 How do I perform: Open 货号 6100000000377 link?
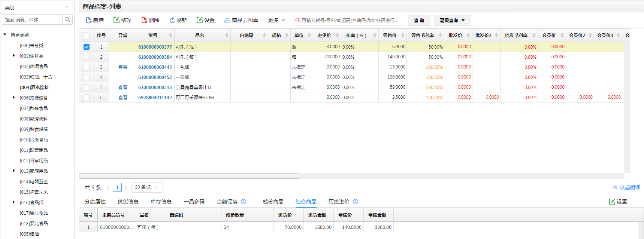155,47
